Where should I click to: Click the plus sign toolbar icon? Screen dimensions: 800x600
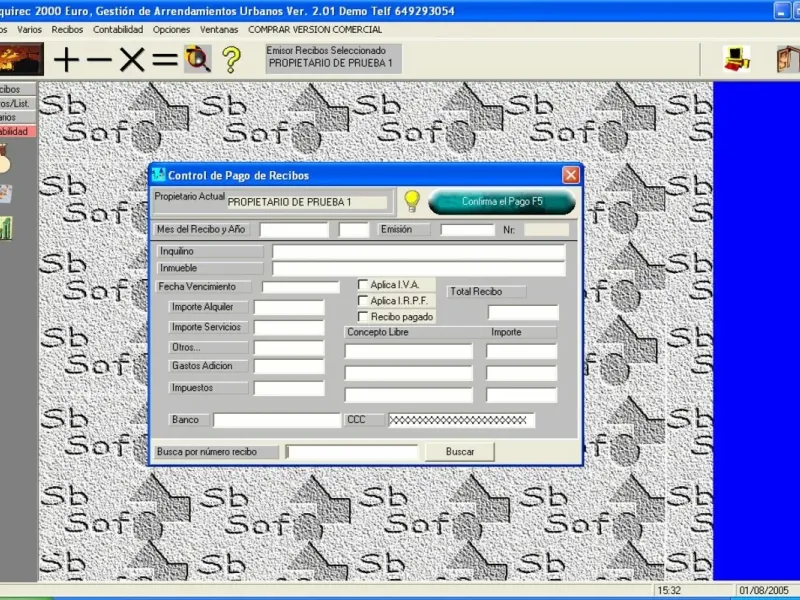[67, 60]
